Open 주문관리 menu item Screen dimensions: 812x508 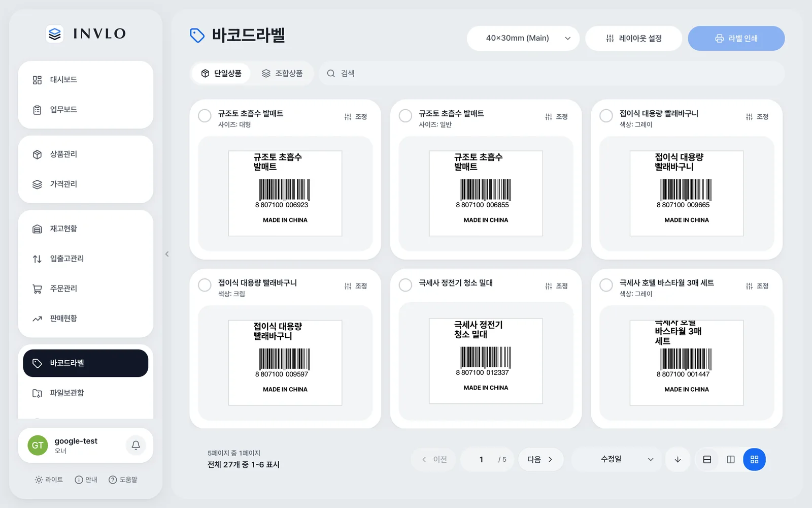pos(86,289)
